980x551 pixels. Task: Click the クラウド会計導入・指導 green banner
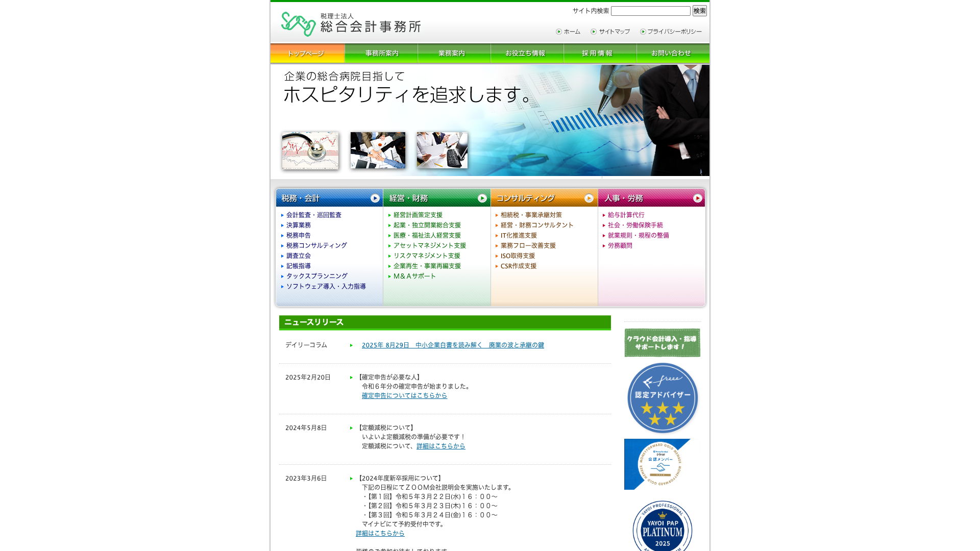(662, 343)
